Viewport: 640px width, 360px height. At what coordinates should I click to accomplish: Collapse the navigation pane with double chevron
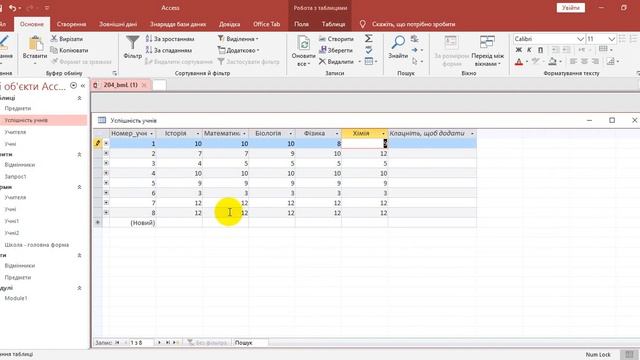click(x=83, y=86)
